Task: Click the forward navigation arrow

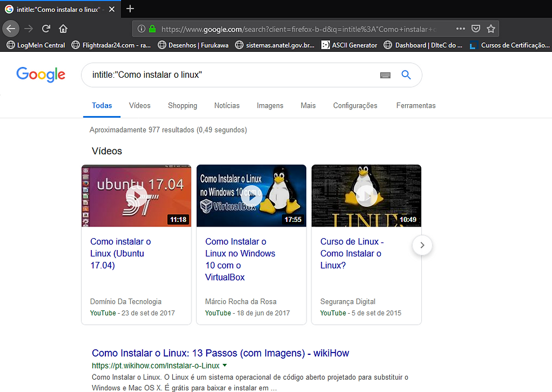Action: [x=29, y=29]
